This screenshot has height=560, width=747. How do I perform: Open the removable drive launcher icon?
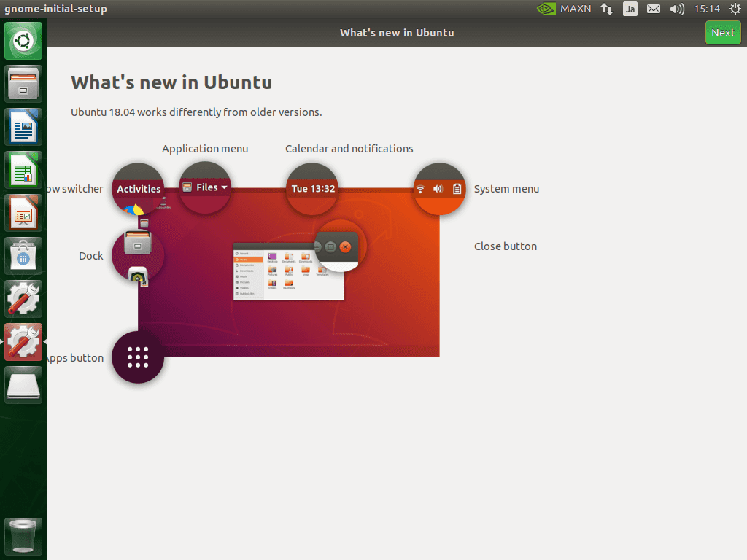click(23, 385)
